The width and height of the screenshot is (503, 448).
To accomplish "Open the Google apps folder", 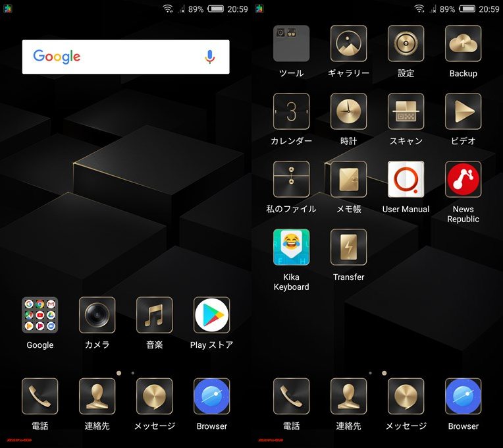I will coord(40,315).
